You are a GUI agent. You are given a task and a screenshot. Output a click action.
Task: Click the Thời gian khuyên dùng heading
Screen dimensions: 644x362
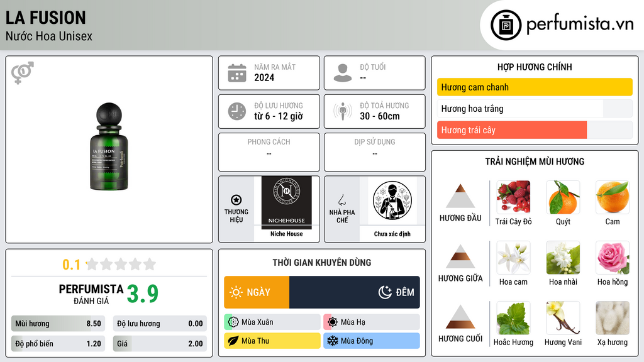322,262
